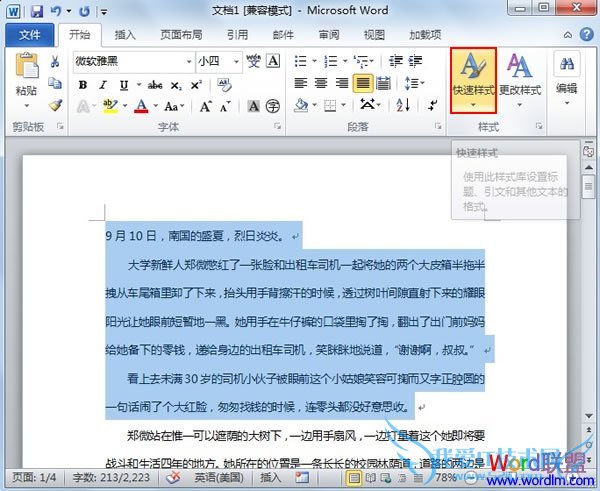This screenshot has height=491, width=600.
Task: Click the Save icon in quick access toolbar
Action: [37, 11]
